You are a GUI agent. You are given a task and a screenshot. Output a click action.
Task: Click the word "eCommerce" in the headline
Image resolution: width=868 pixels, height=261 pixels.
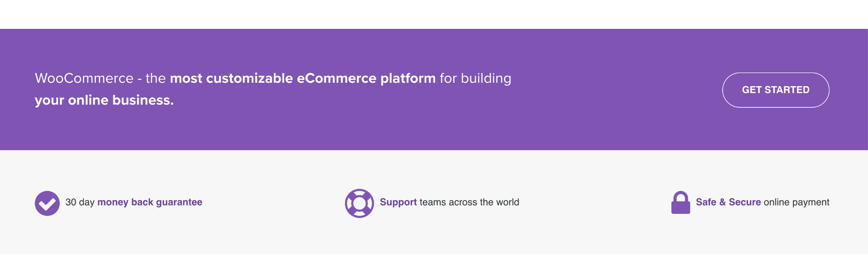[x=336, y=79]
